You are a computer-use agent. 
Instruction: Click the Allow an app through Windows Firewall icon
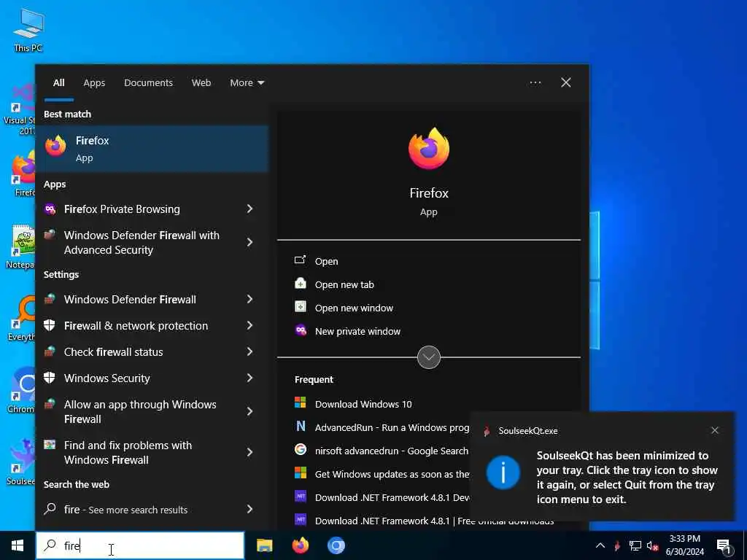point(50,404)
